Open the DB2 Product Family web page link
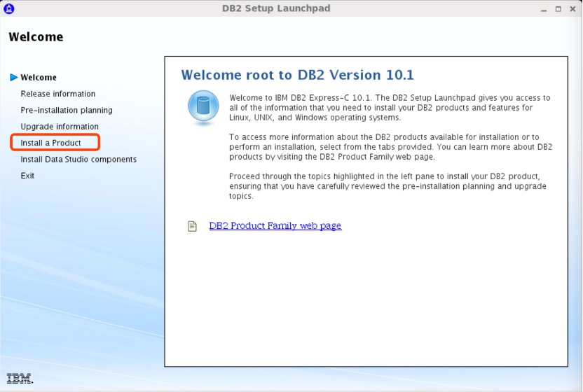This screenshot has height=392, width=583. click(x=275, y=225)
